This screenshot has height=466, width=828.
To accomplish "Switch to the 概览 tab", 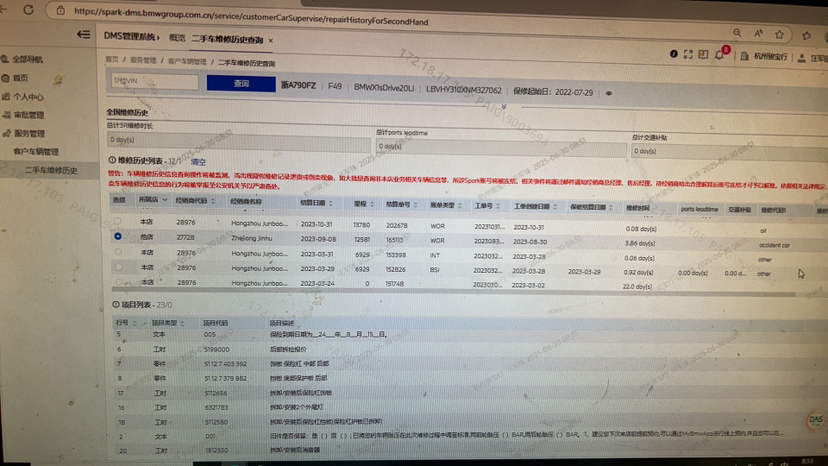I will point(177,38).
